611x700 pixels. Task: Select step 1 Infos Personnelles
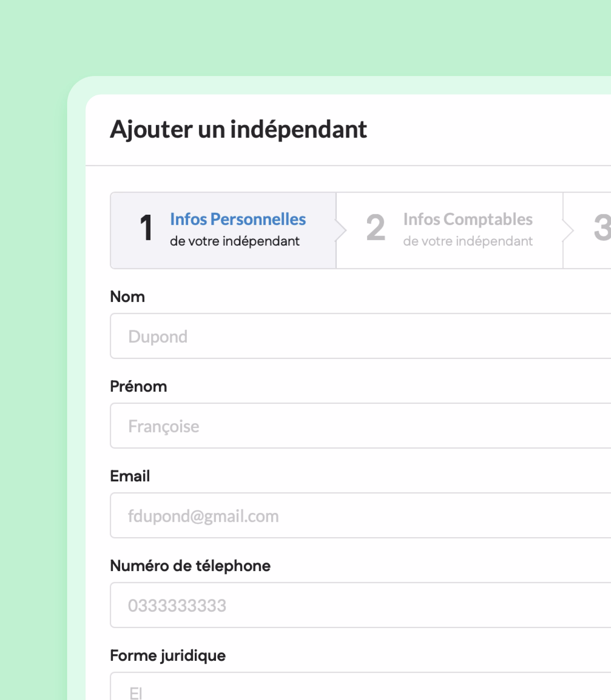coord(223,230)
